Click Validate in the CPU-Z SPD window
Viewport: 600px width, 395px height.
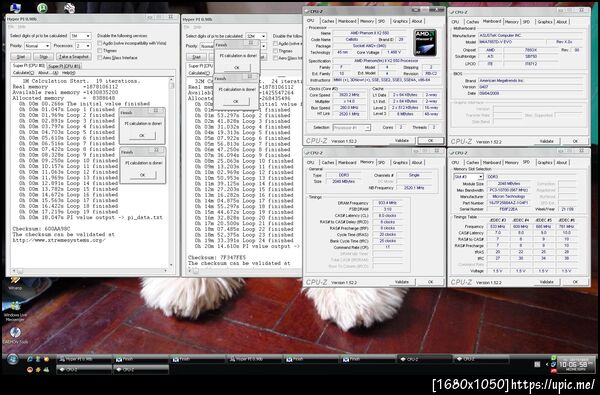tap(546, 282)
